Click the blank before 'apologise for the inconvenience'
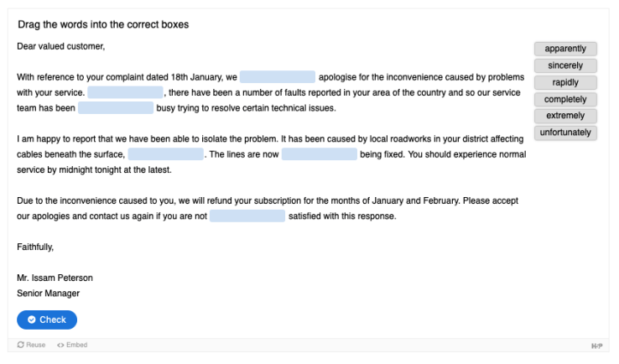The width and height of the screenshot is (619, 364). [277, 77]
